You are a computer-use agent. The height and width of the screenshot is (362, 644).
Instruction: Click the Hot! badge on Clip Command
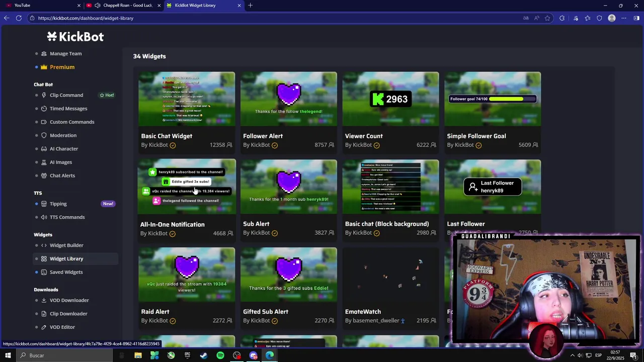coord(107,95)
